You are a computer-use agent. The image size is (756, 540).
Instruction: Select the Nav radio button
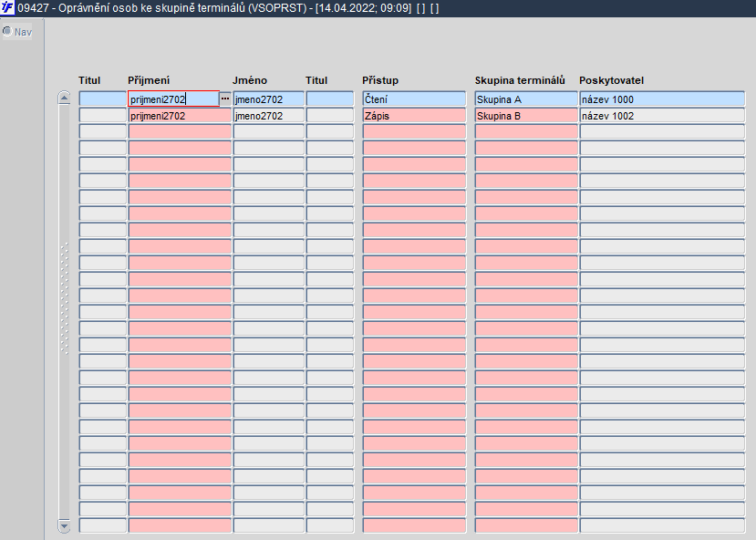[7, 31]
